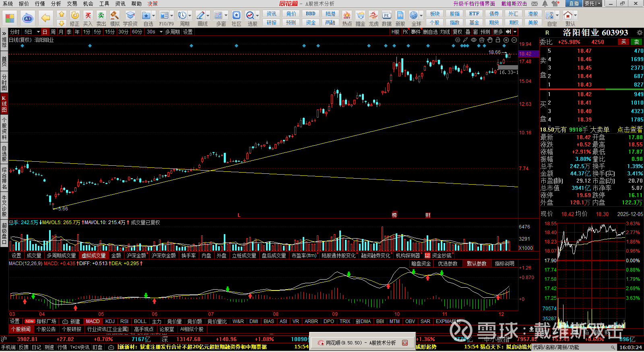
Task: Toggle 均线 moving averages display
Action: click(445, 32)
